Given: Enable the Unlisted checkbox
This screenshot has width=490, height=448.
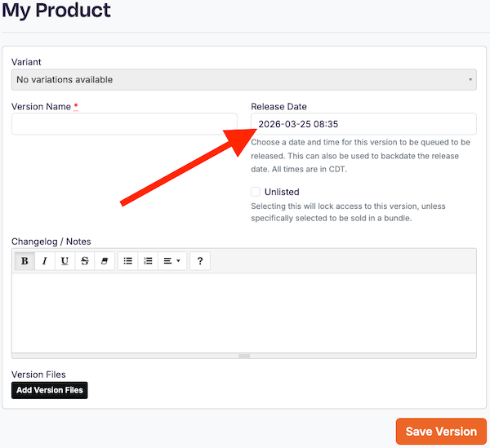Looking at the screenshot, I should click(x=256, y=192).
